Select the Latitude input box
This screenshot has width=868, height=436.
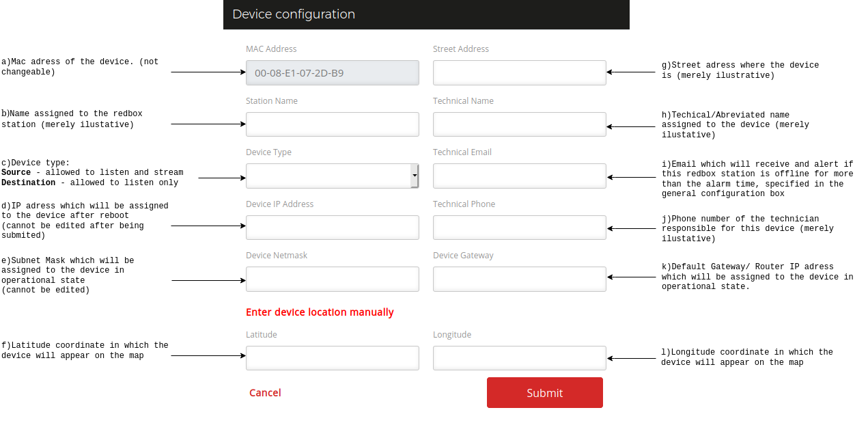click(x=332, y=358)
